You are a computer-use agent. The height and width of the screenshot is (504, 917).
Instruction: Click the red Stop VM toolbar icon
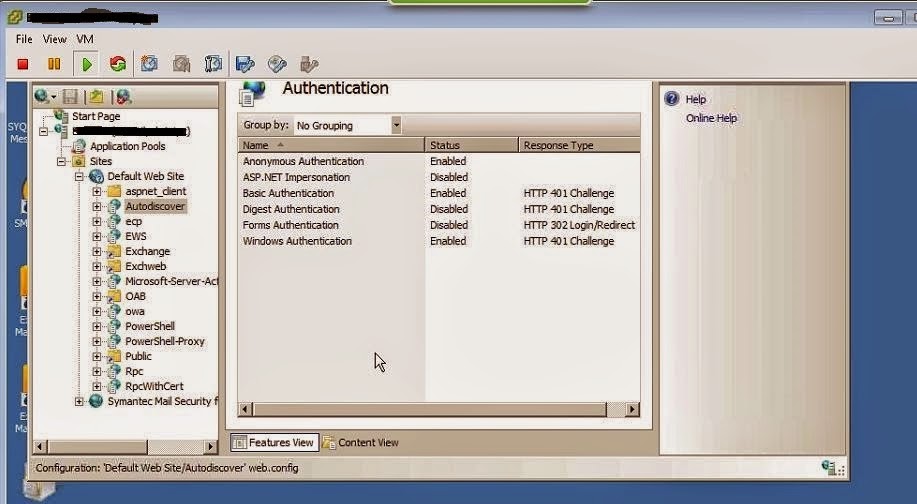point(23,64)
